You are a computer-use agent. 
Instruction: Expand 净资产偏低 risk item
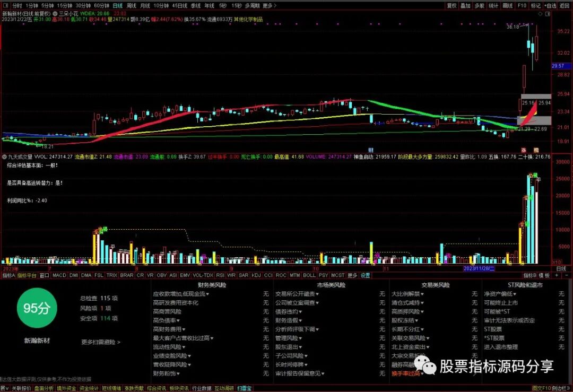click(500, 294)
